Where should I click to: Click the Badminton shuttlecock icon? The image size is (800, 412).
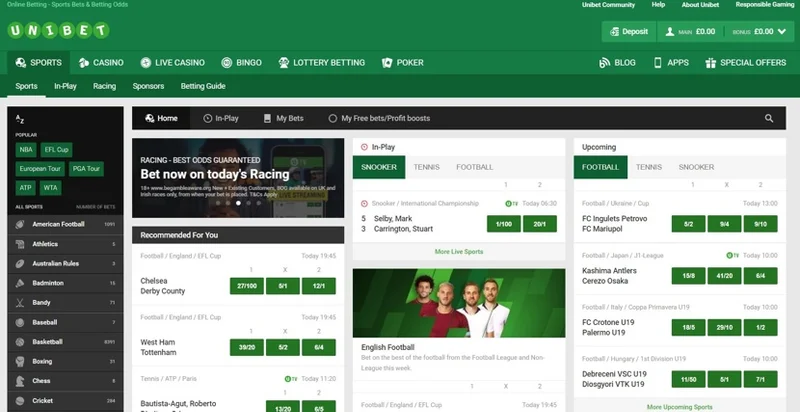(x=20, y=283)
